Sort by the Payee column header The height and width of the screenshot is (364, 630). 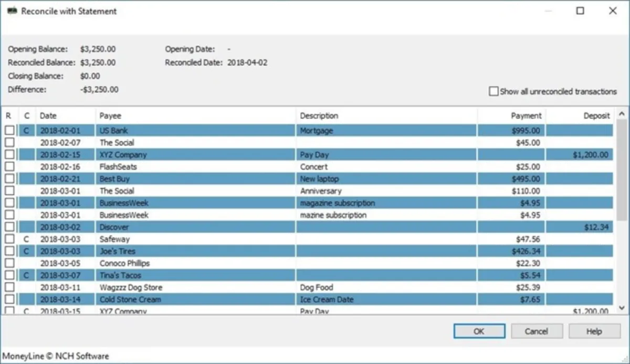(x=196, y=115)
